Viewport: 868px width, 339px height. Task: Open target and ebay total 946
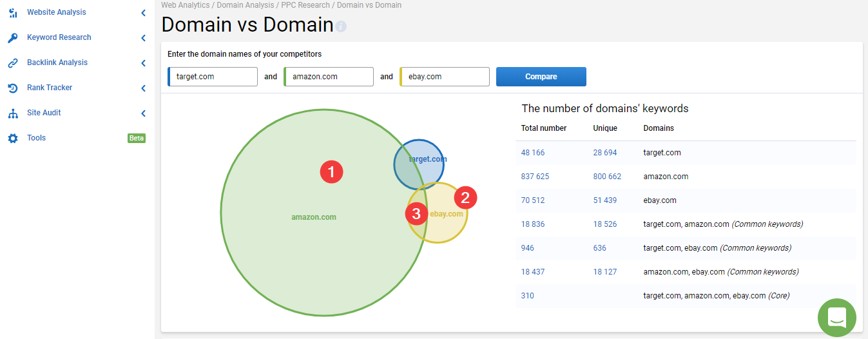point(528,248)
